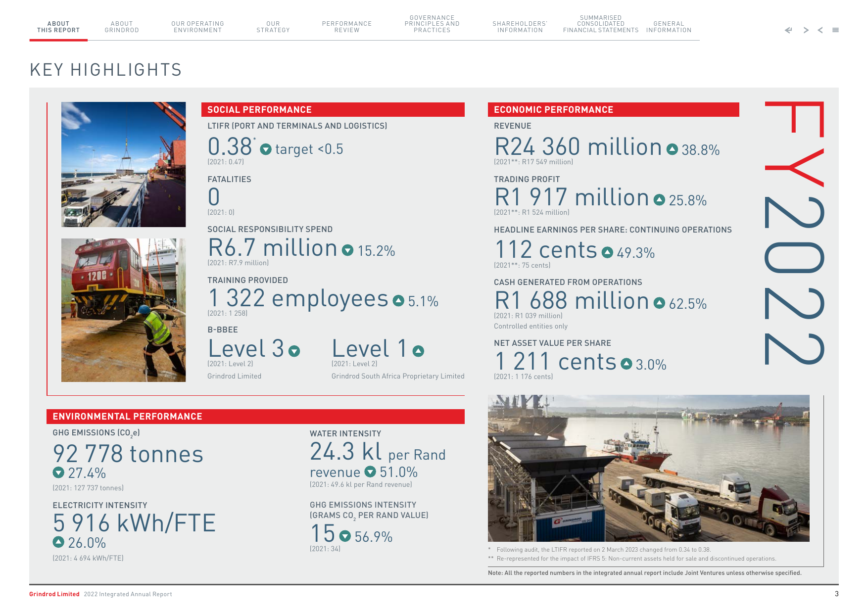Click the Grindrod Limited footer text
The height and width of the screenshot is (614, 868).
point(54,594)
